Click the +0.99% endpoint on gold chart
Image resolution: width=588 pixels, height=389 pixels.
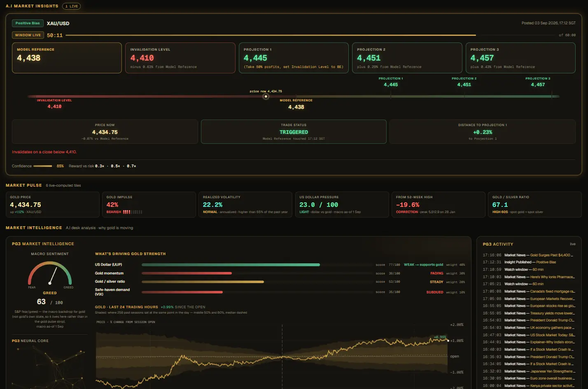(448, 340)
